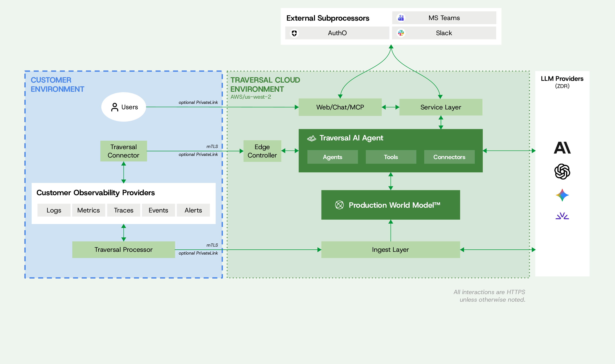
Task: Select the MS Teams box
Action: (444, 18)
